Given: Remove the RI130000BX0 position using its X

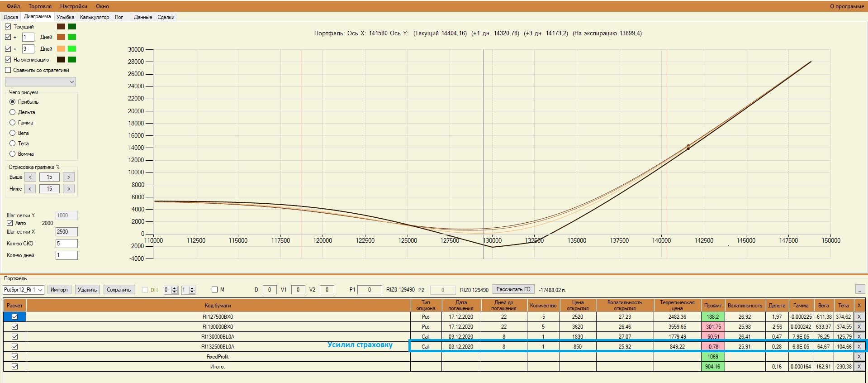Looking at the screenshot, I should pyautogui.click(x=859, y=327).
